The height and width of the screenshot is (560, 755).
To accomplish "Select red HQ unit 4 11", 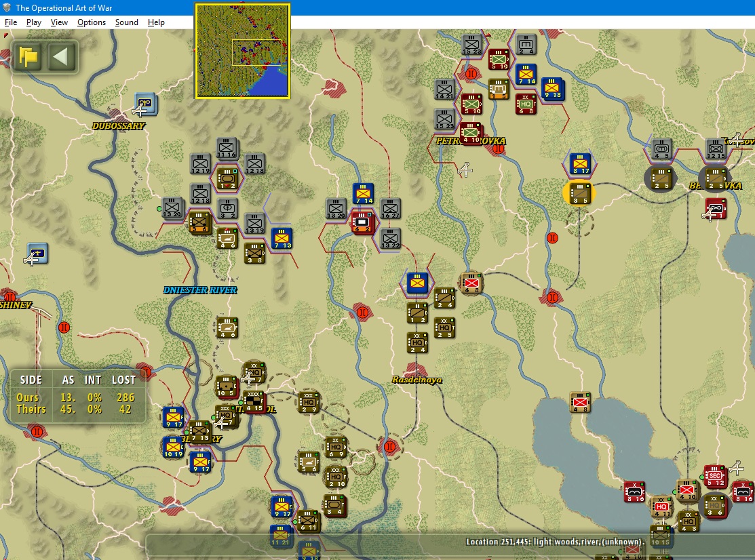I will click(661, 507).
